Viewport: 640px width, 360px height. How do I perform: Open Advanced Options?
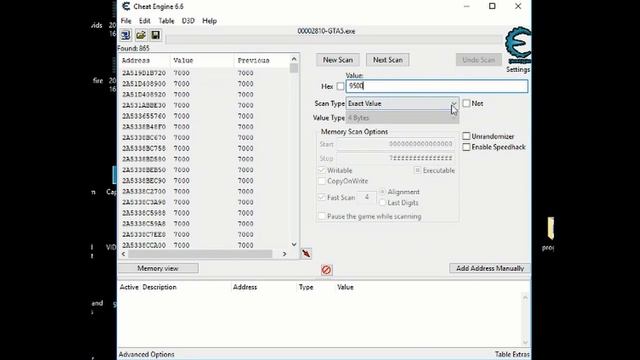[147, 354]
